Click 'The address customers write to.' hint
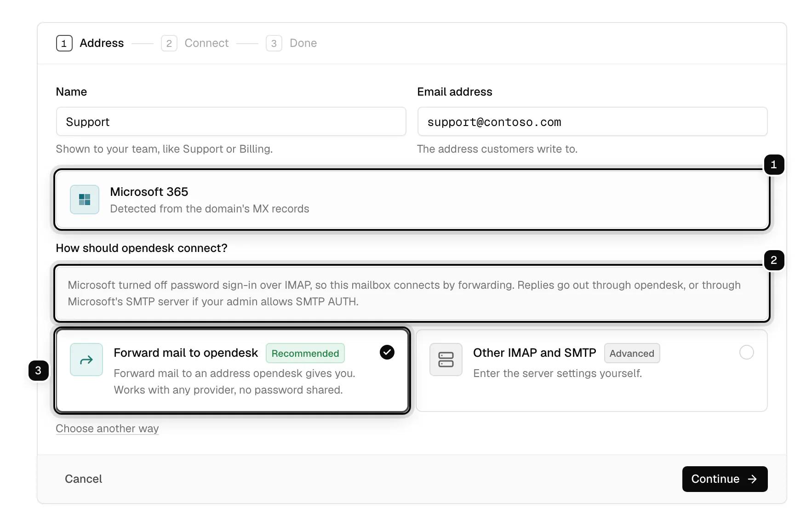 tap(497, 149)
